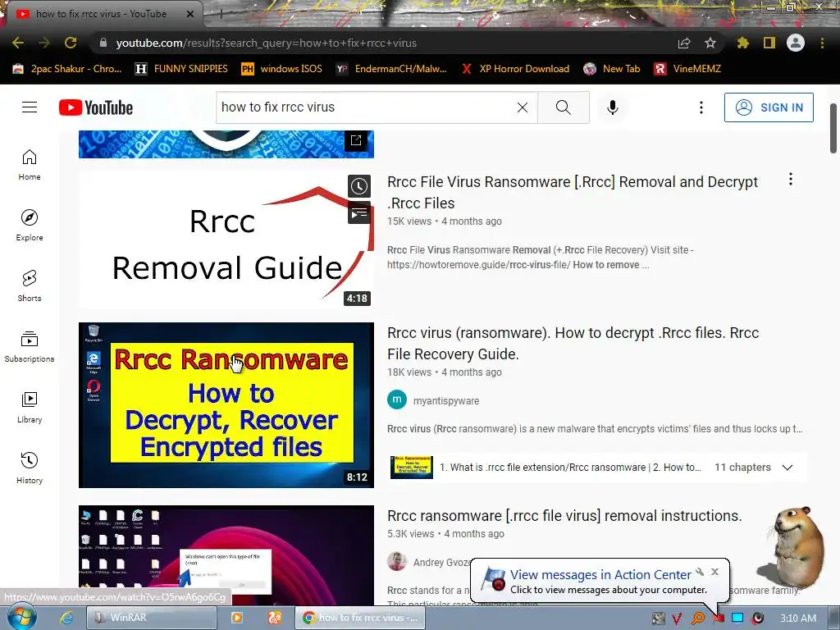Open the Rrcc Removal Guide thumbnail

tap(226, 240)
